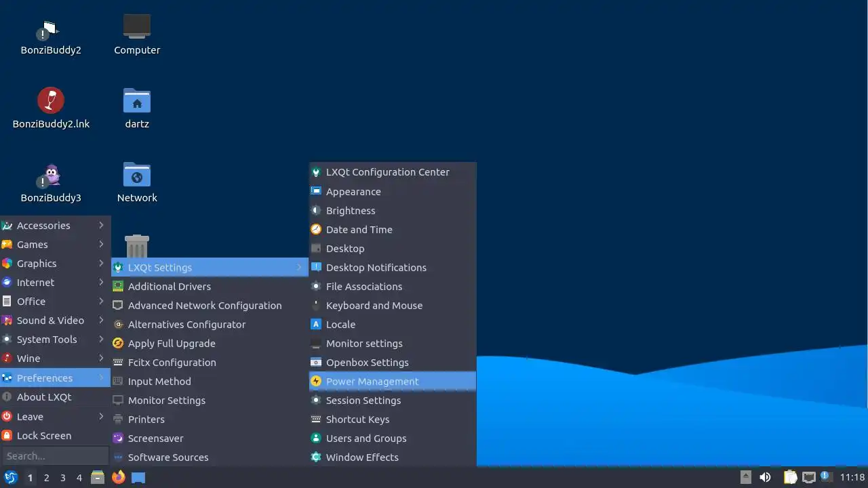Open the file manager panel icon
The image size is (868, 488).
coord(98,477)
